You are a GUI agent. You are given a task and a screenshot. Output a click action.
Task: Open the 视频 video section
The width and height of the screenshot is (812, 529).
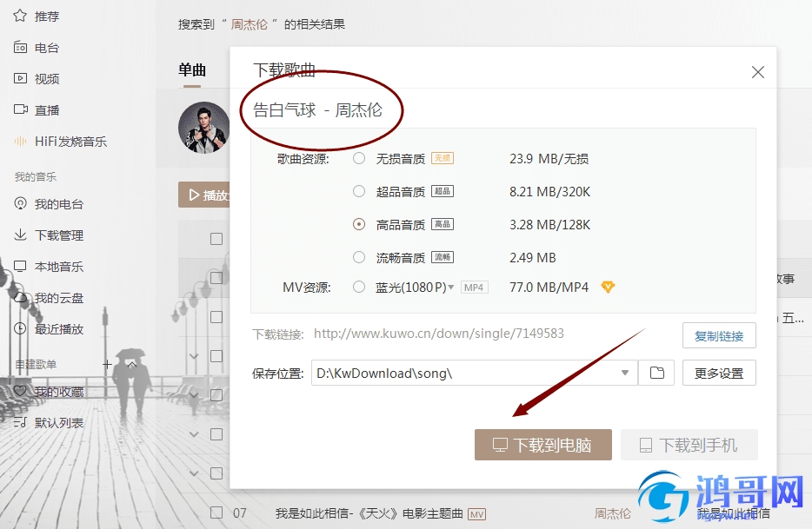pyautogui.click(x=37, y=79)
